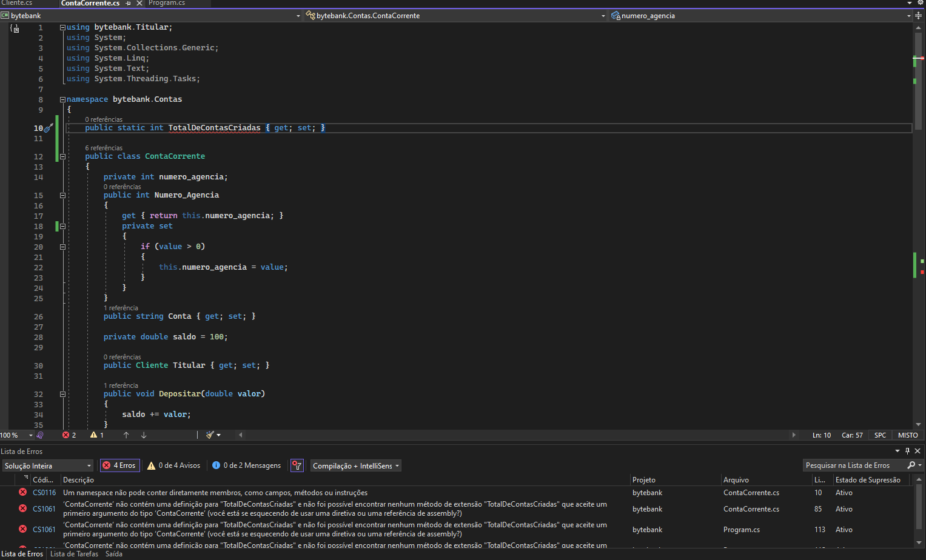The image size is (926, 560).
Task: Sort by Estado de Supressão column
Action: tap(871, 480)
